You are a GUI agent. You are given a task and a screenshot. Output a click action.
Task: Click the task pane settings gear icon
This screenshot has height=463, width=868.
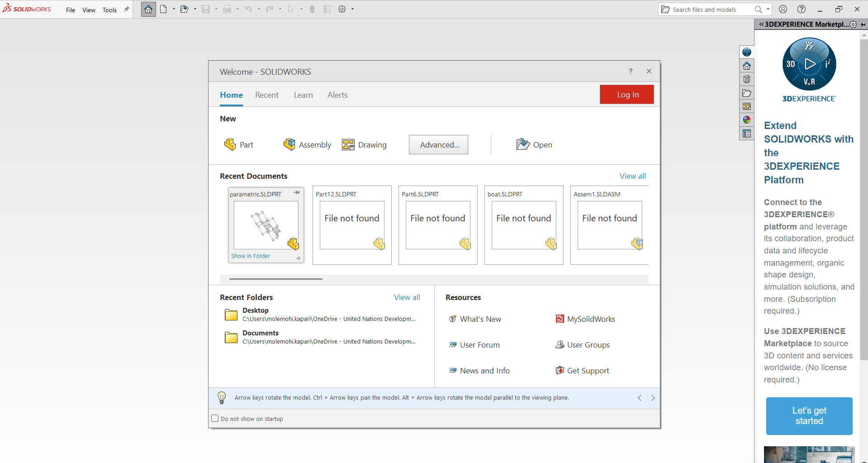click(853, 24)
